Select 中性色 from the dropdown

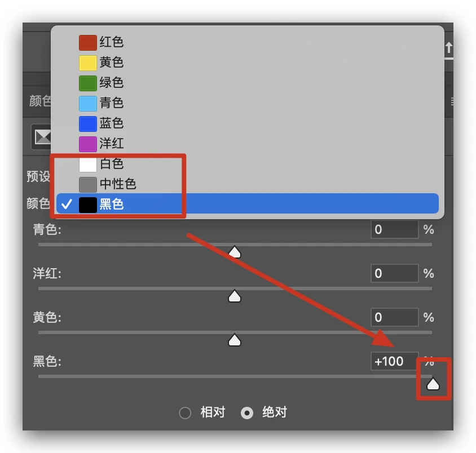click(x=248, y=184)
